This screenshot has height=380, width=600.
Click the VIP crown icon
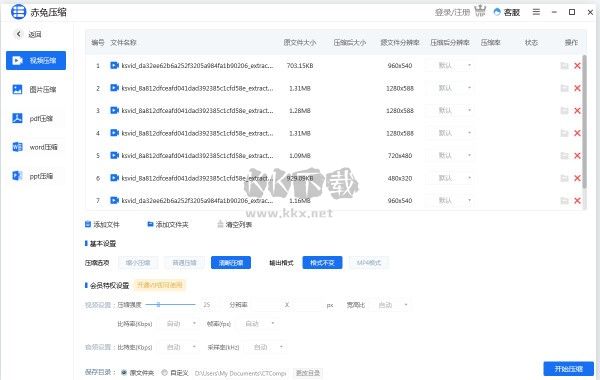click(x=480, y=11)
